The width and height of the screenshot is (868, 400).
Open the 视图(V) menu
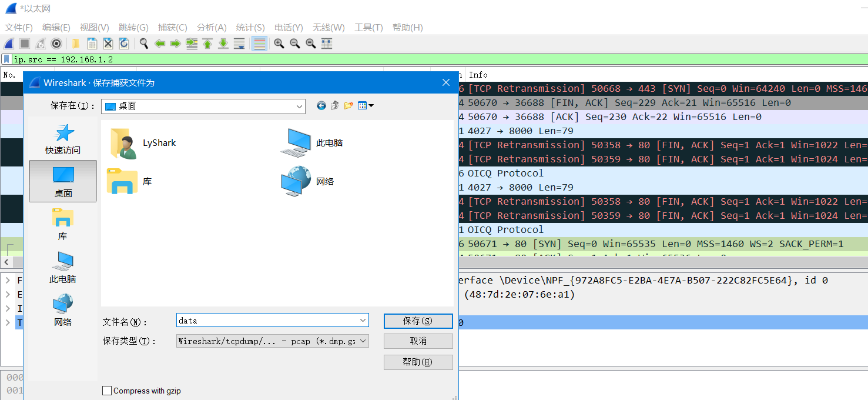click(x=94, y=28)
